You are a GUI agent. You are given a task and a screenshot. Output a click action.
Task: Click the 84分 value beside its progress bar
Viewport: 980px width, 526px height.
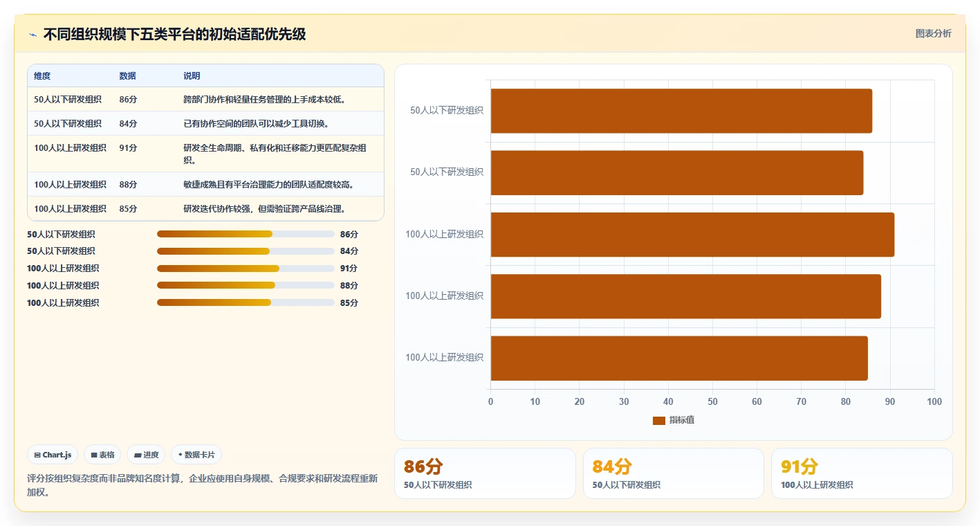(349, 251)
